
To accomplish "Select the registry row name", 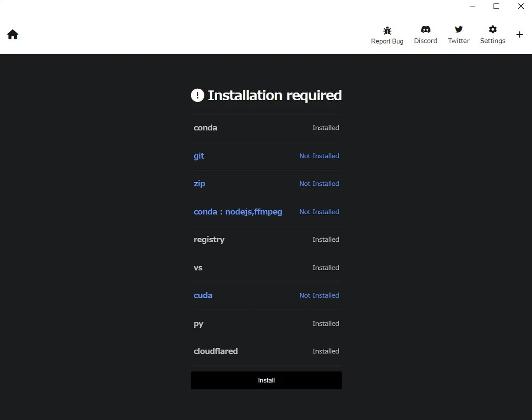I will tap(209, 239).
